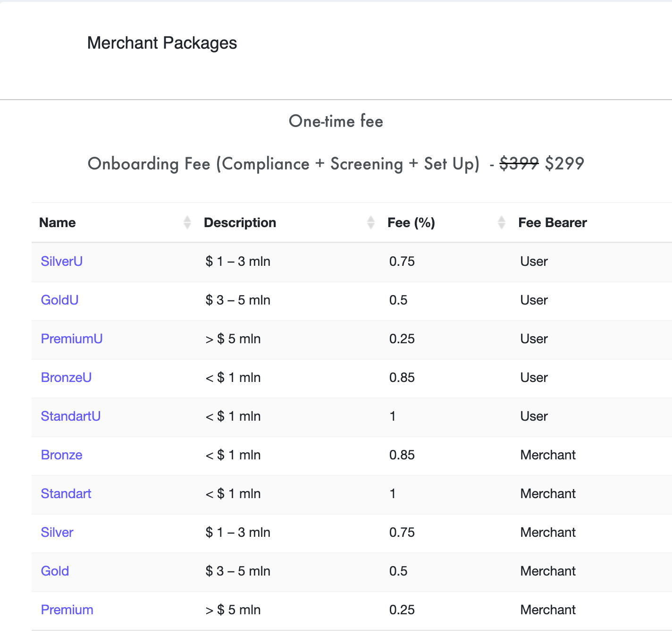672x644 pixels.
Task: Click the Fee Bearer column header
Action: pos(552,223)
